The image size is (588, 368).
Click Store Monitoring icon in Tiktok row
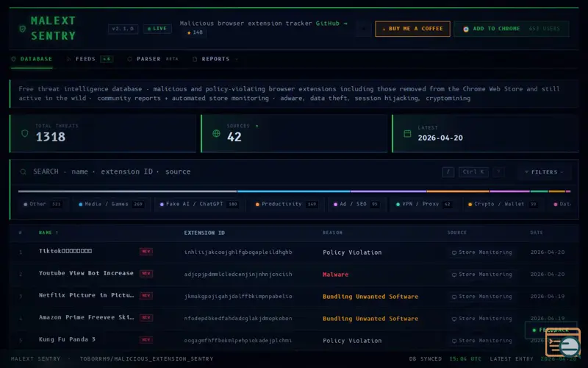tap(454, 252)
